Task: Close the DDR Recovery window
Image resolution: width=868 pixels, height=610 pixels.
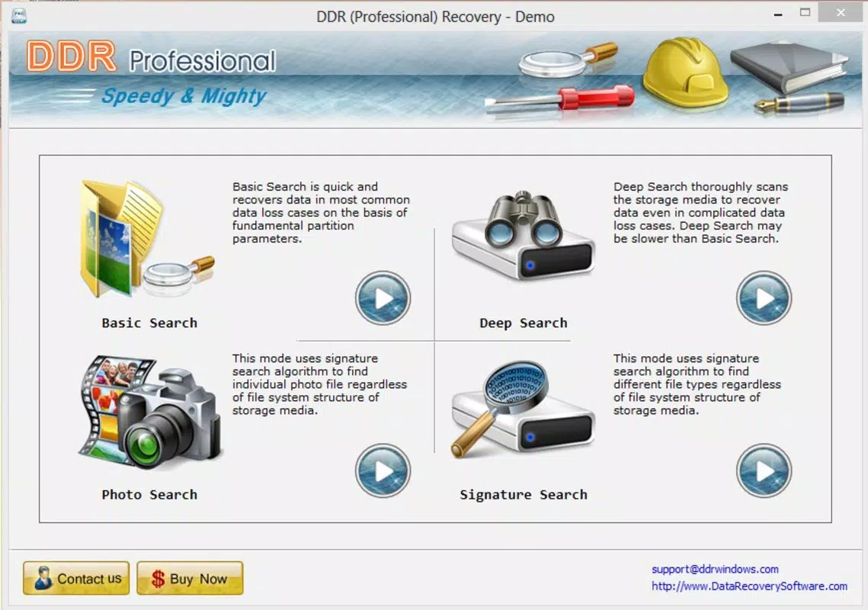Action: click(x=841, y=12)
